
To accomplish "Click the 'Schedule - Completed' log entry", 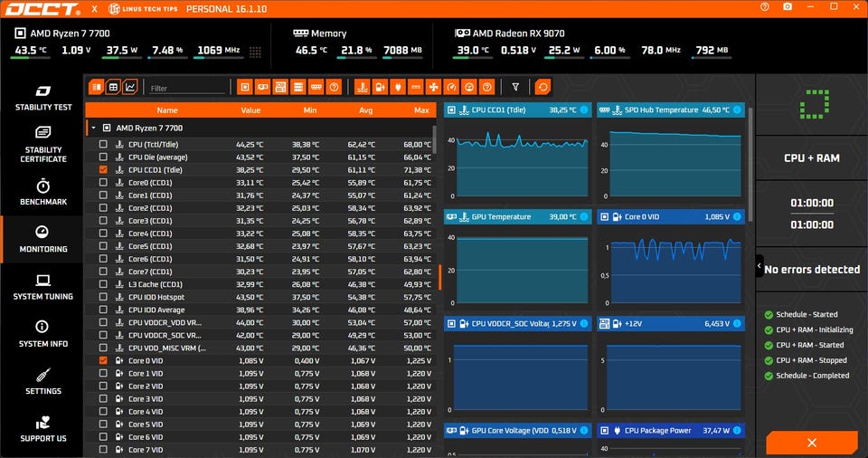I will (x=812, y=376).
